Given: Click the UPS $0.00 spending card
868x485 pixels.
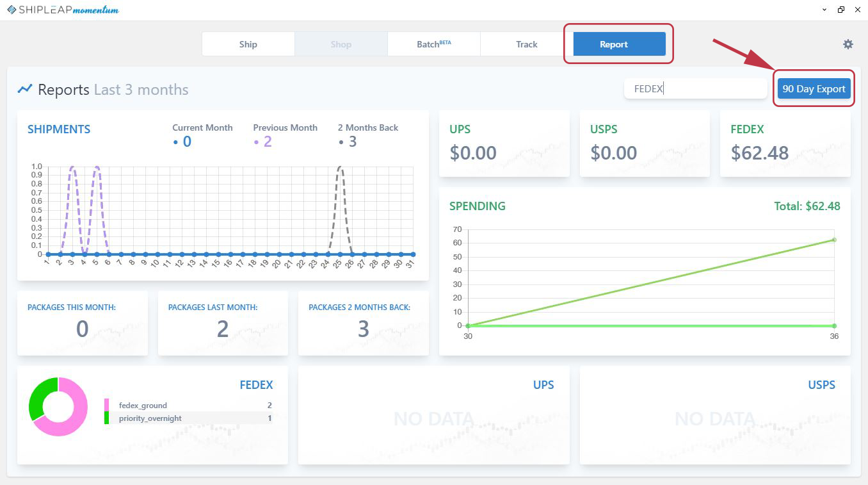Looking at the screenshot, I should [x=504, y=144].
